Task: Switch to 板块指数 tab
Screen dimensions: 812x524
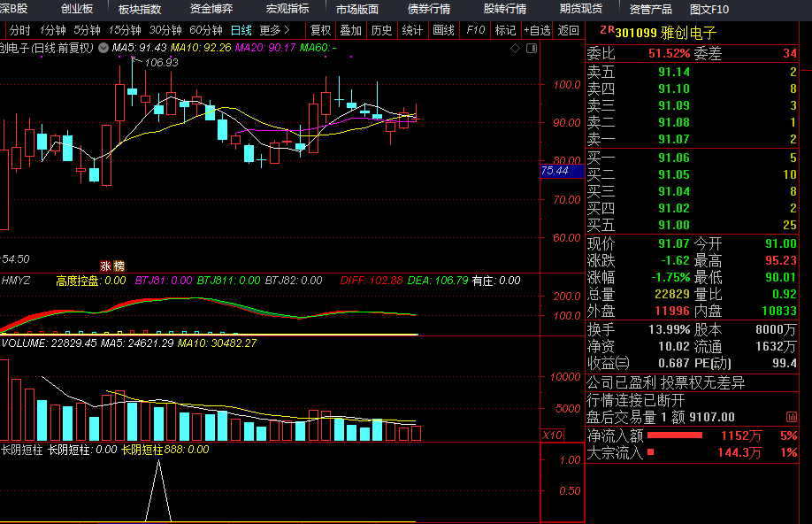Action: click(139, 9)
